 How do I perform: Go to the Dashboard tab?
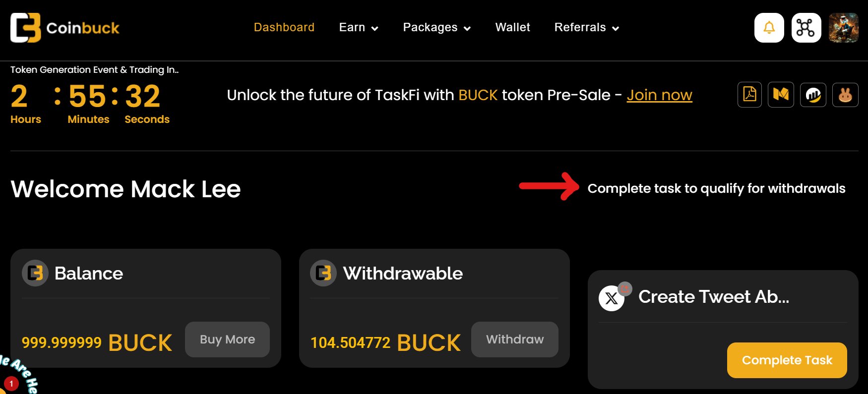(284, 27)
